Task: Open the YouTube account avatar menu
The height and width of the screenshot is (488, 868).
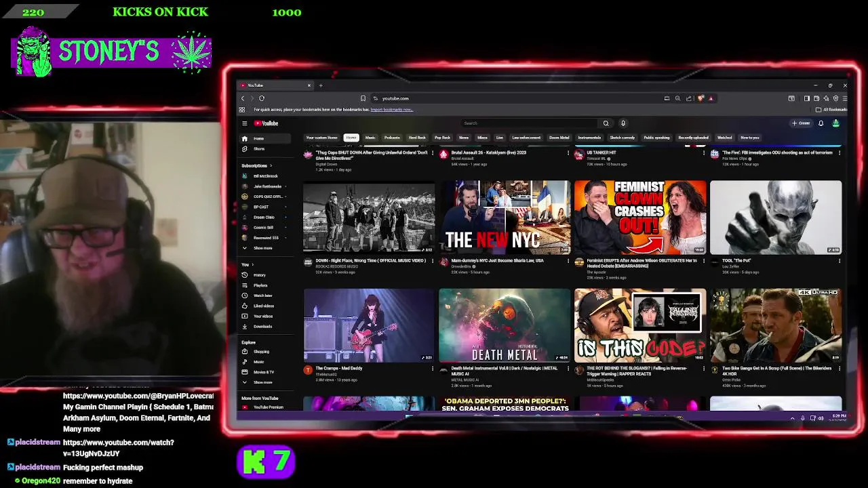Action: (x=836, y=123)
